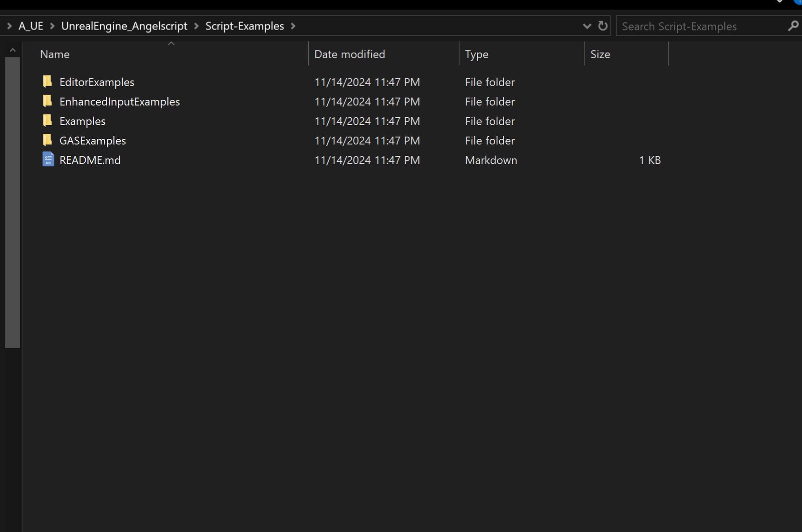Click the Markdown type of README.md
Screen dimensions: 802x532
pyautogui.click(x=491, y=160)
